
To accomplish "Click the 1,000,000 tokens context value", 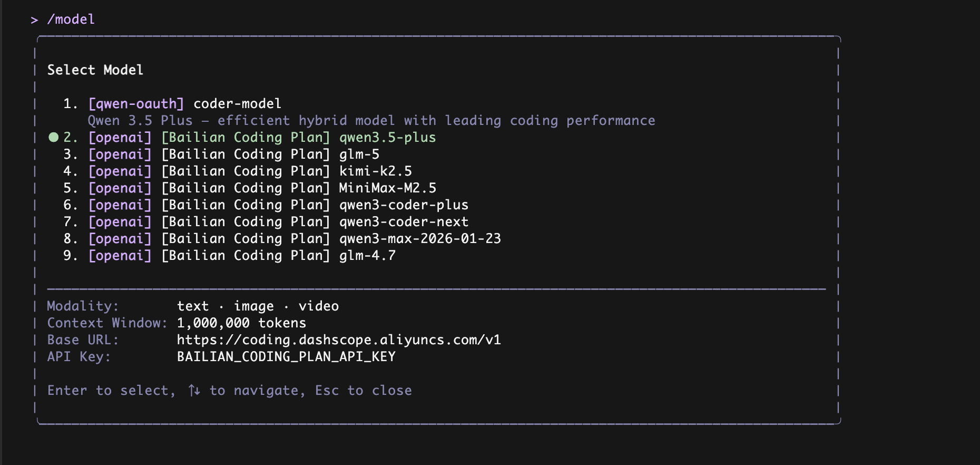I will [241, 323].
